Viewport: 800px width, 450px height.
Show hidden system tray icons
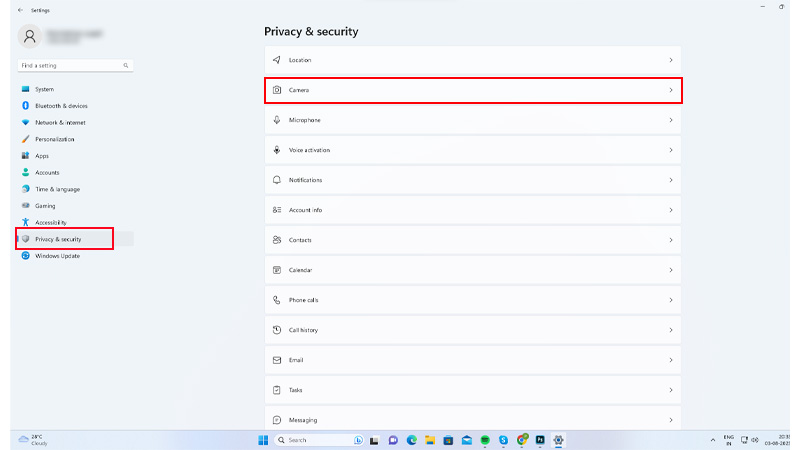[713, 440]
